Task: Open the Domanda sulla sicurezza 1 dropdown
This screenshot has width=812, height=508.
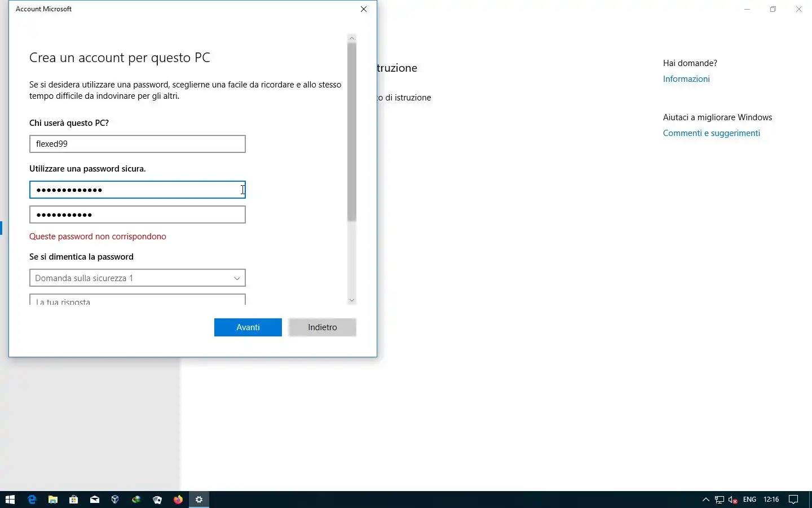Action: click(138, 278)
